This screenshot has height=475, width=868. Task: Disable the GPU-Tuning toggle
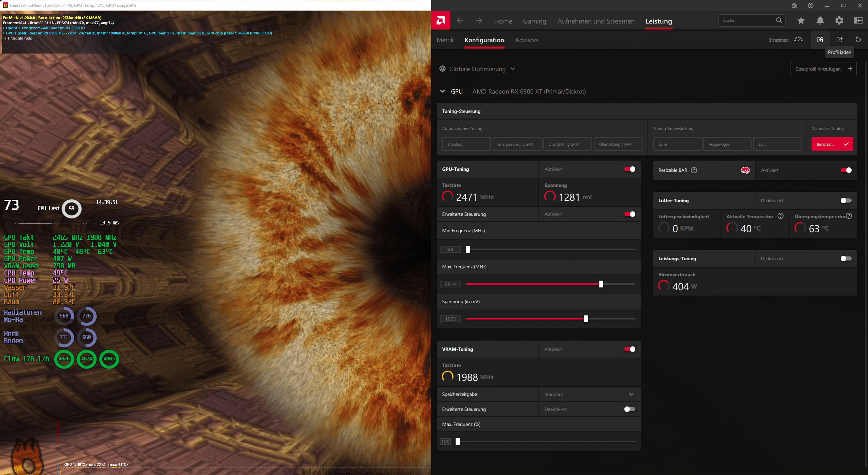(x=630, y=169)
